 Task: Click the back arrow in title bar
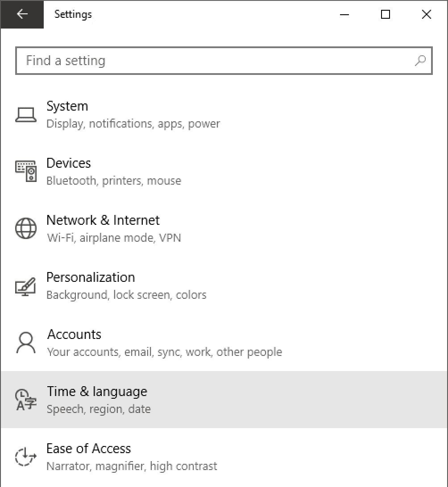click(x=22, y=14)
